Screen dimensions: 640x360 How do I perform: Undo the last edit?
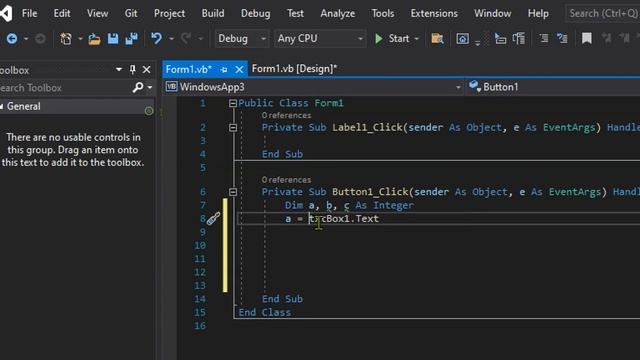156,39
